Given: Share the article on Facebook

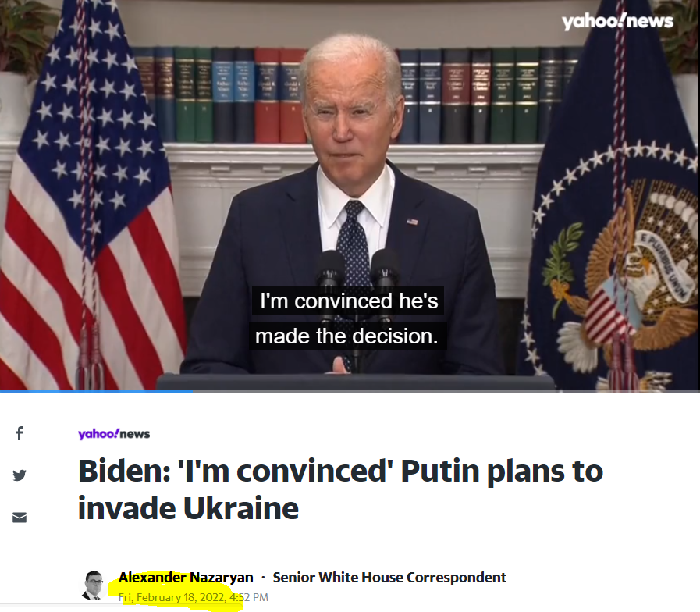Looking at the screenshot, I should (x=20, y=433).
